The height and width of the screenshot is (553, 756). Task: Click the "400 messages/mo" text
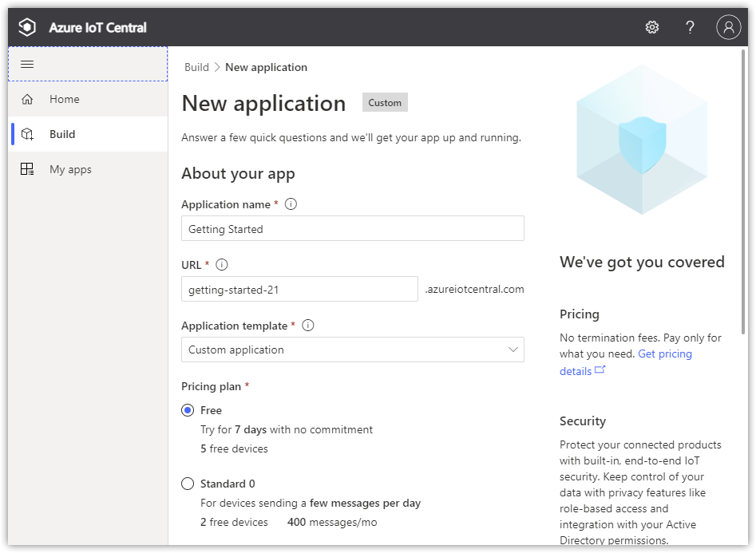tap(332, 522)
